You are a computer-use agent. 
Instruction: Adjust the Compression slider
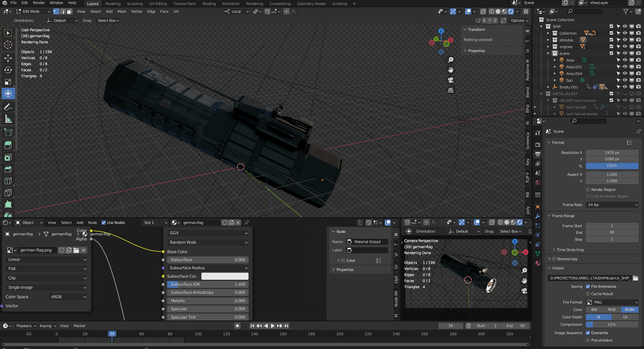[612, 324]
